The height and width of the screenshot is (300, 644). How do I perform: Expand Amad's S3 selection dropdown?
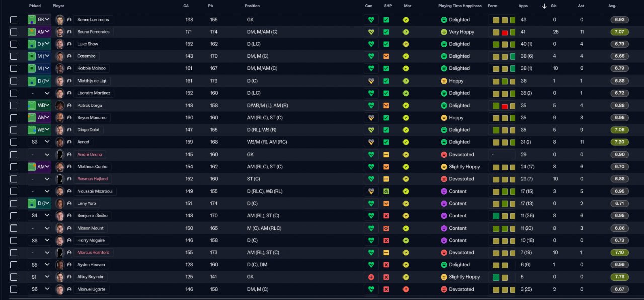tap(39, 142)
